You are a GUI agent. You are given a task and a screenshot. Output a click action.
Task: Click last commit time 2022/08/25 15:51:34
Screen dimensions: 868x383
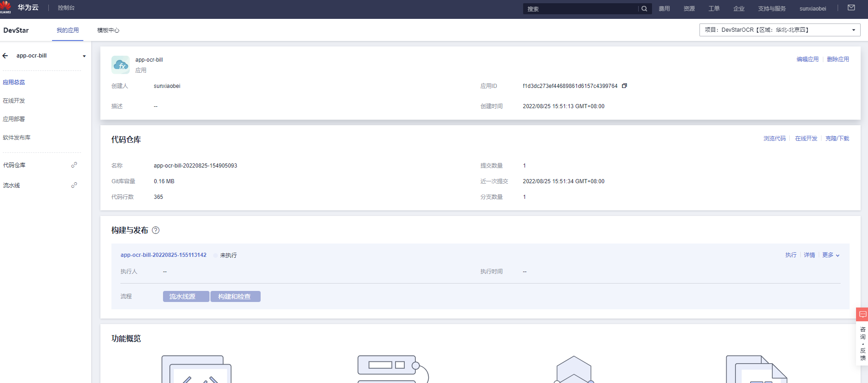564,181
